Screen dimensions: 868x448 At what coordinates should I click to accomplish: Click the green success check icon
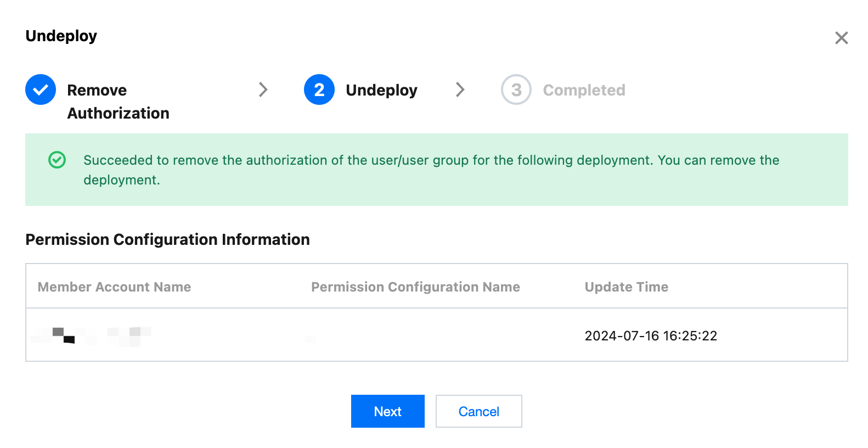pos(57,160)
